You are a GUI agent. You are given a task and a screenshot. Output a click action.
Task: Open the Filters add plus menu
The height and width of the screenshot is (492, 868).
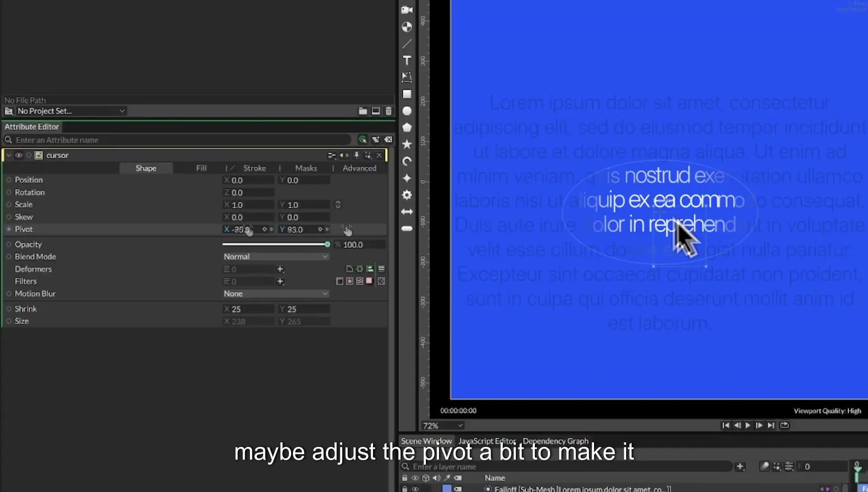point(280,281)
